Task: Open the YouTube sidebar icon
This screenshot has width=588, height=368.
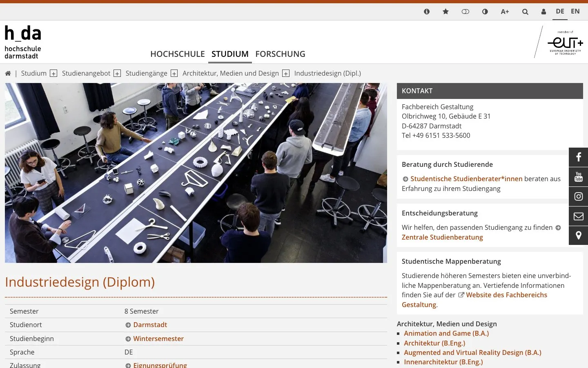Action: point(578,177)
